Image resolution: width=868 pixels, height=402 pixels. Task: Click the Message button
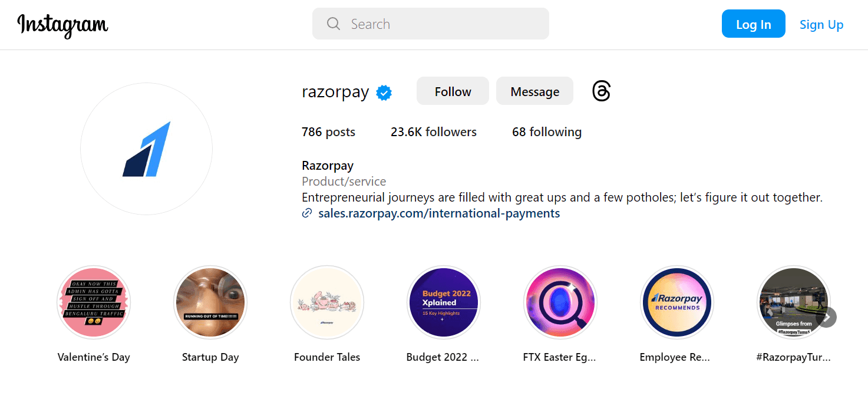[534, 91]
